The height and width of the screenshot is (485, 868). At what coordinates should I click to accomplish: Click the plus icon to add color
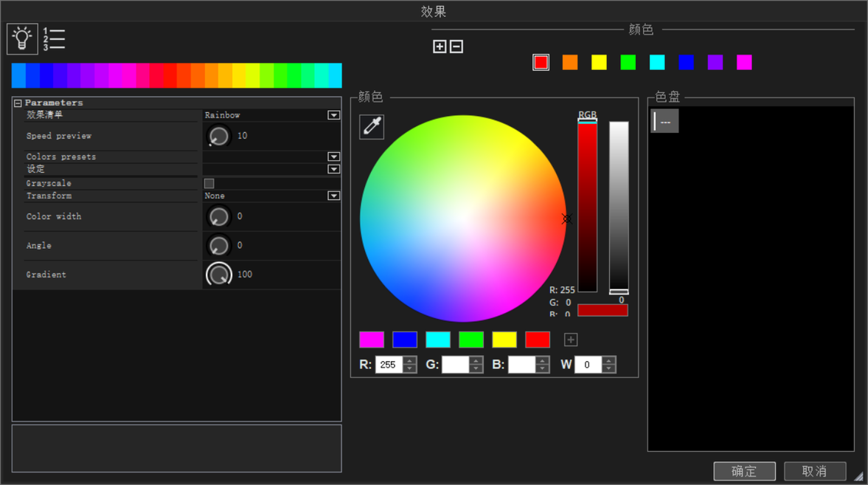[440, 47]
